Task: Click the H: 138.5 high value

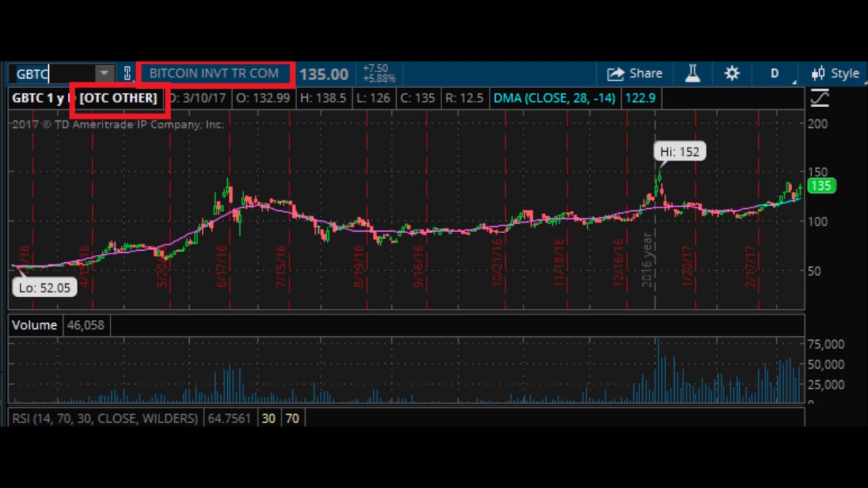Action: coord(323,98)
